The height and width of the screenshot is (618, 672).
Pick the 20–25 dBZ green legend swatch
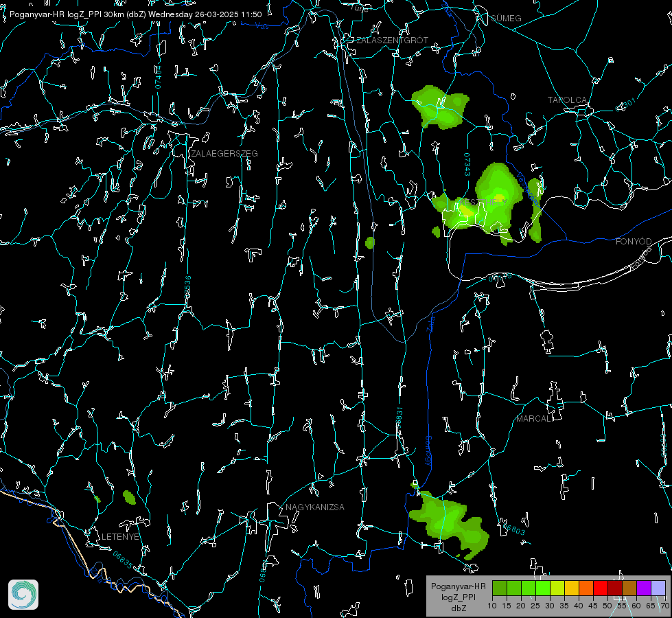529,588
